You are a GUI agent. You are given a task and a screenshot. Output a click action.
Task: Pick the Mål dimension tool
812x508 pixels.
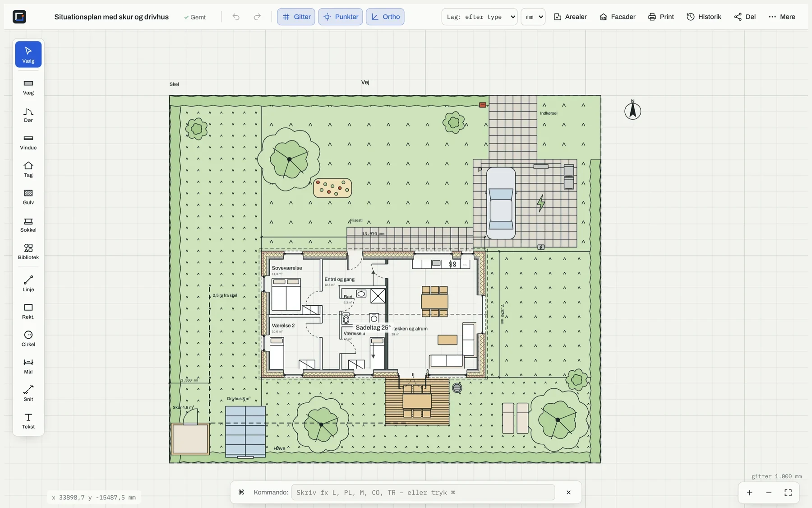28,367
